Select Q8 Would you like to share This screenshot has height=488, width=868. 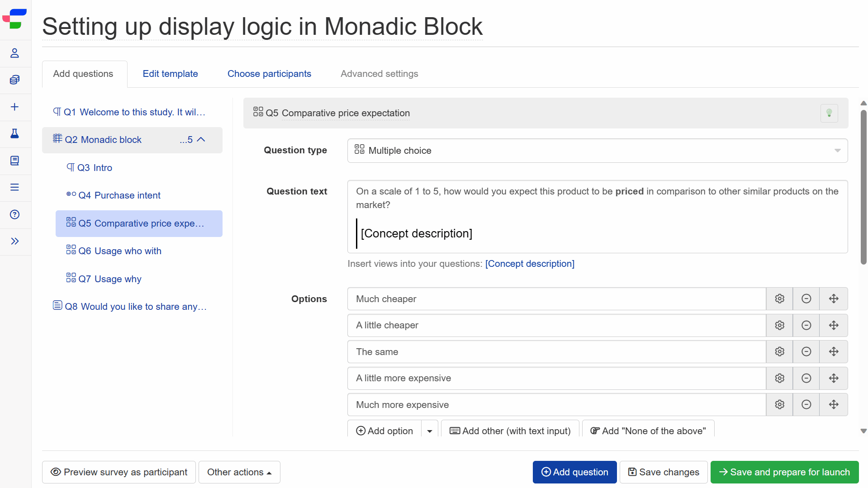(132, 307)
